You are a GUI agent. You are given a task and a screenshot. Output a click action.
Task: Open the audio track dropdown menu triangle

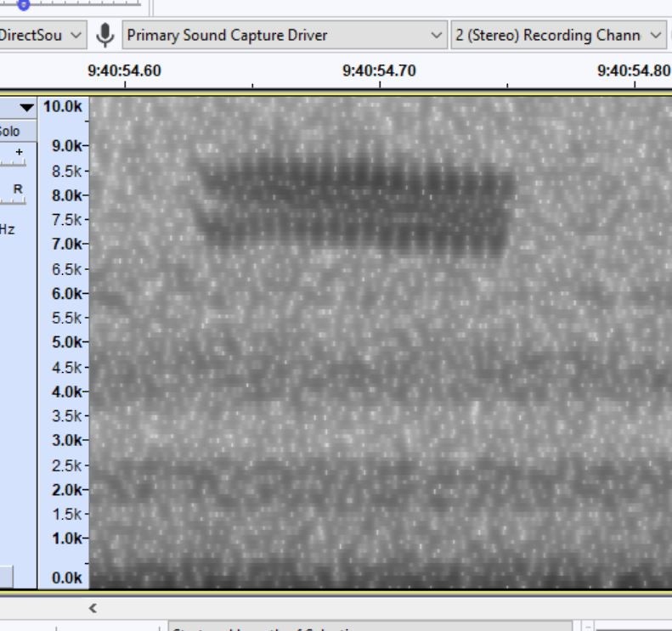(x=25, y=108)
